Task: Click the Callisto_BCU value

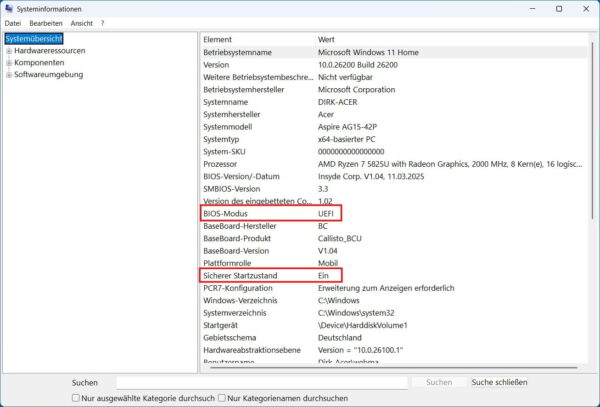Action: tap(339, 239)
